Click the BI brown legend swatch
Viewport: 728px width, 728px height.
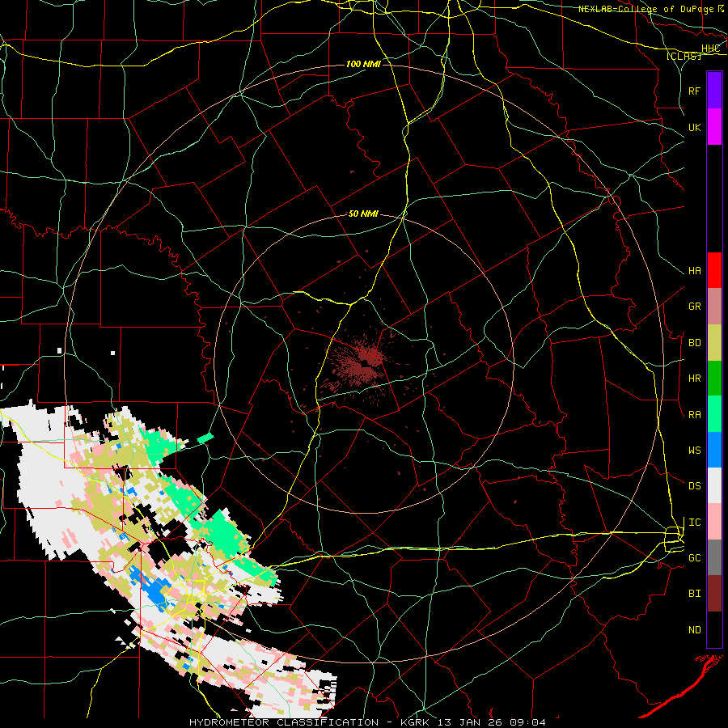(714, 594)
